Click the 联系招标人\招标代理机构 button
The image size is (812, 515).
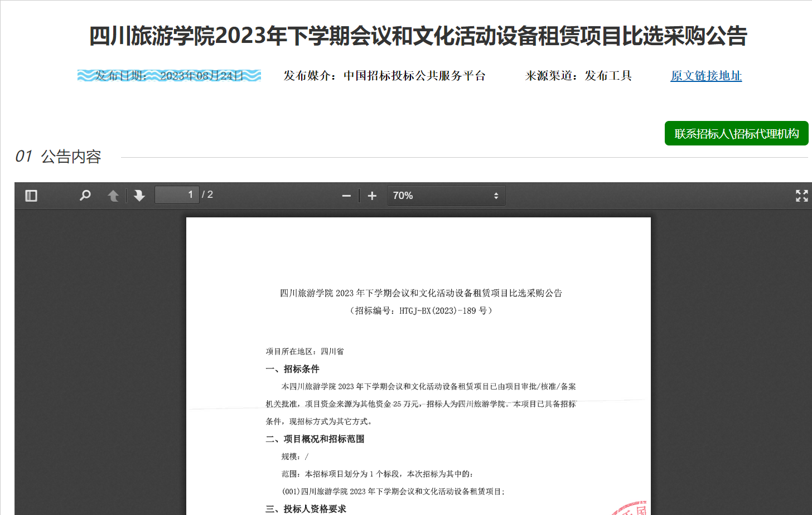[x=736, y=133]
